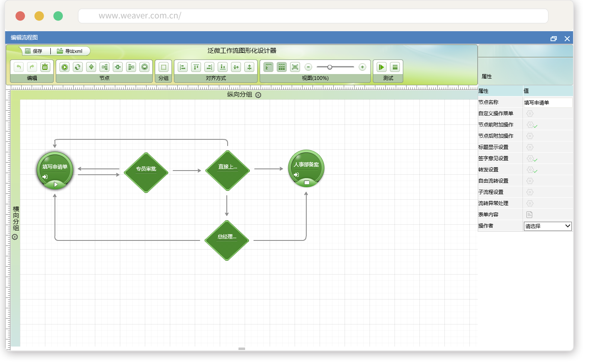Select the diamond approval node tool

click(91, 67)
